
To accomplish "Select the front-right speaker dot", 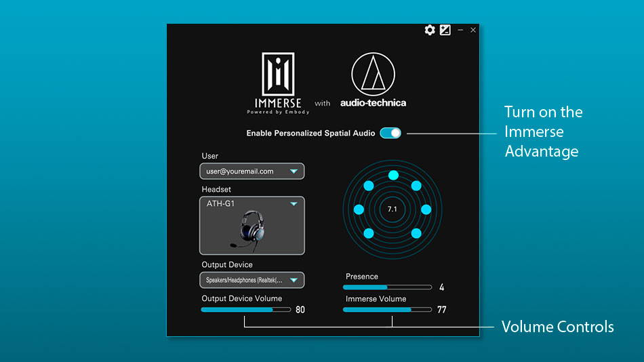I will pos(416,186).
